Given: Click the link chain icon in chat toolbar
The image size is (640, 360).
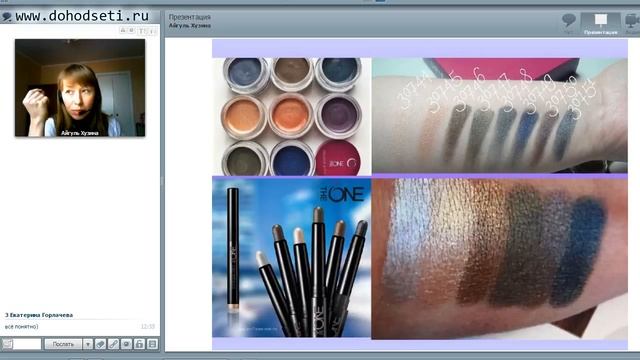Looking at the screenshot, I should [x=113, y=344].
